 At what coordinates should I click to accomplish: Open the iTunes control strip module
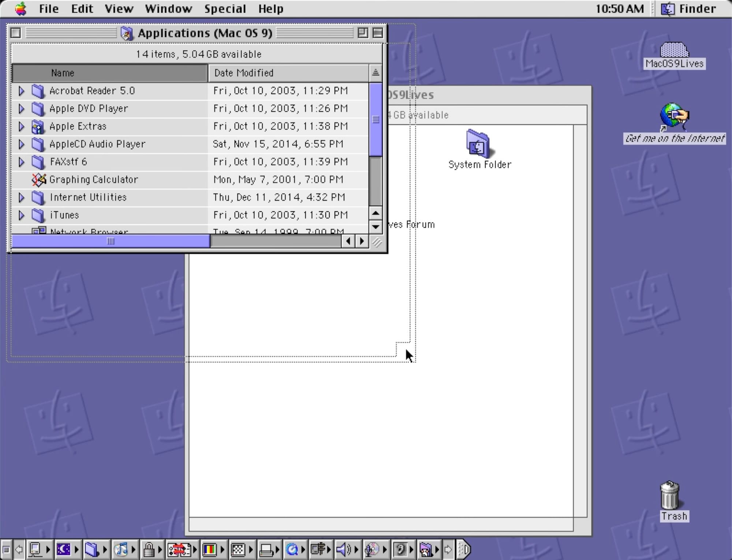pyautogui.click(x=125, y=549)
